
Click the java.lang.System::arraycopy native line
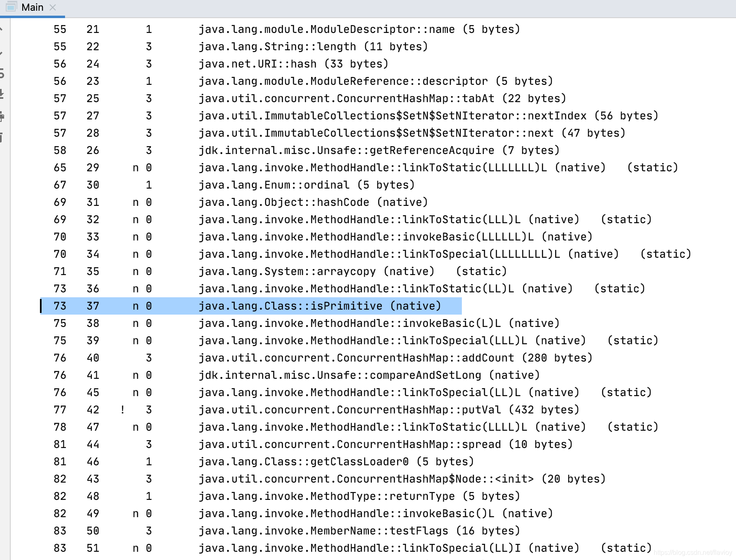point(353,271)
